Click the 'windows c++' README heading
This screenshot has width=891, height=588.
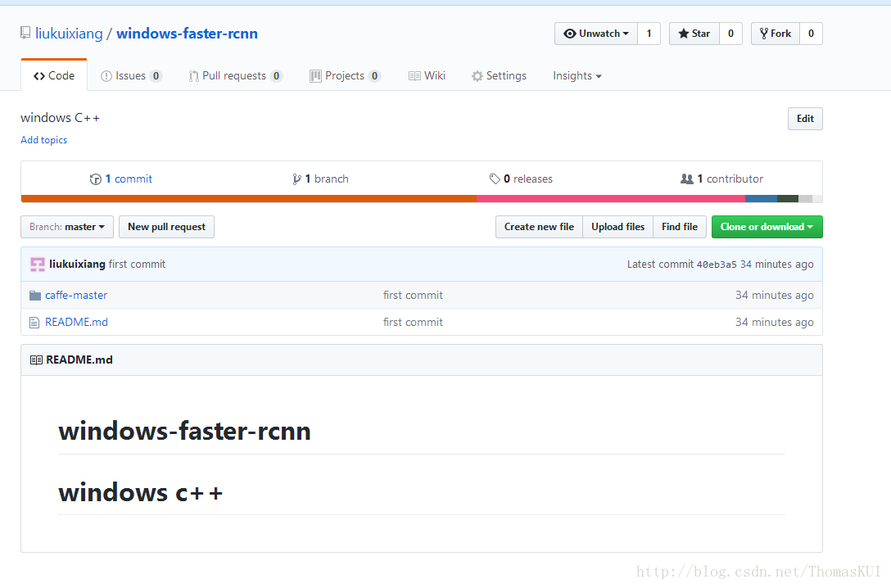pos(140,492)
